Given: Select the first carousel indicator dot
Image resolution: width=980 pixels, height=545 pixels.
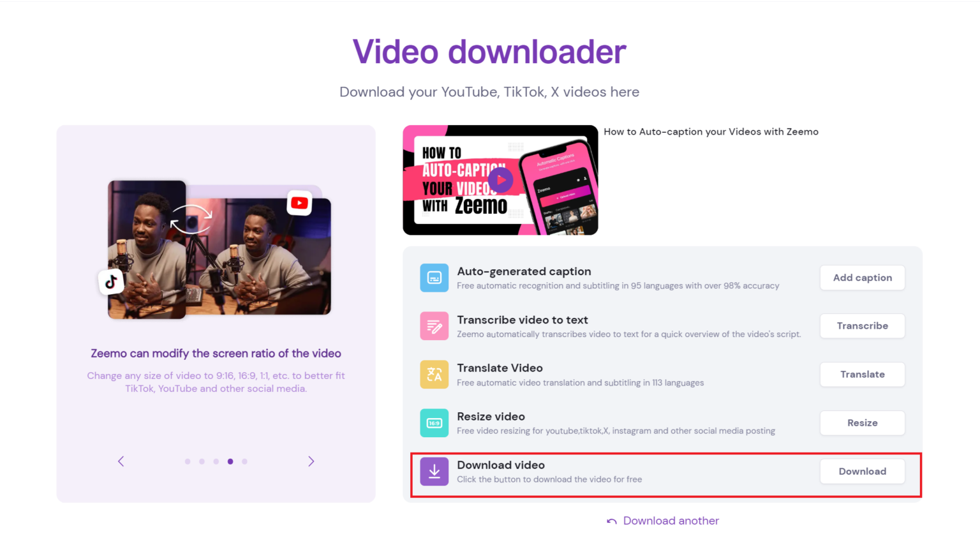Looking at the screenshot, I should tap(188, 461).
